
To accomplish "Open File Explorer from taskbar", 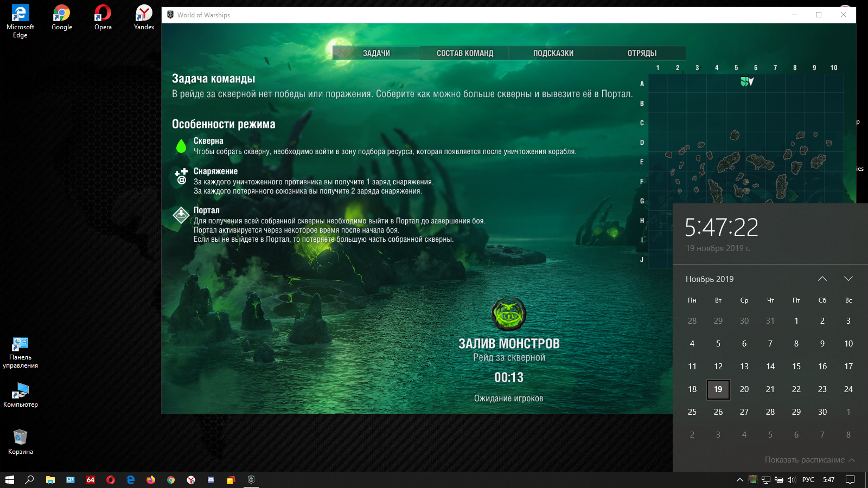I will click(50, 480).
